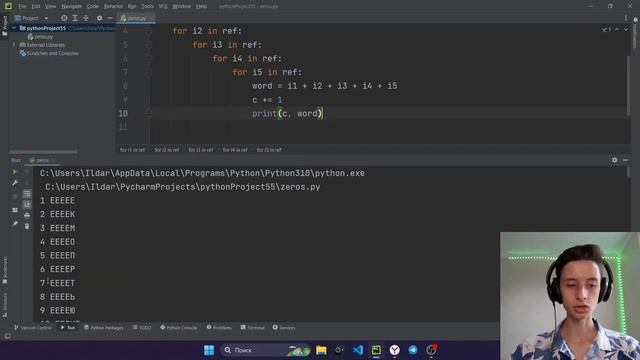
Task: Expand all in Project tool window
Action: tap(75, 18)
